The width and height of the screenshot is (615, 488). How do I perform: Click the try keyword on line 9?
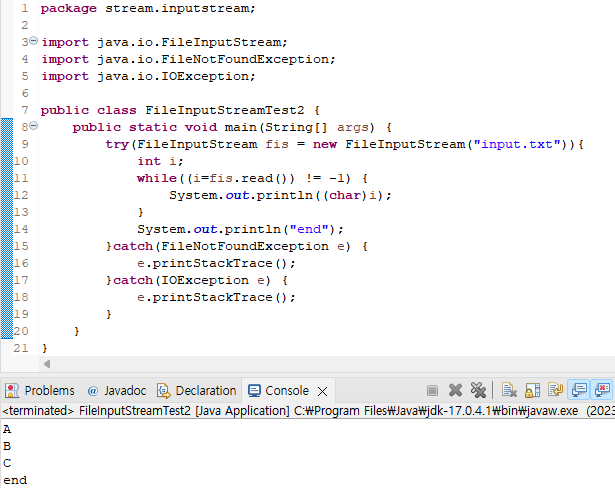(x=117, y=144)
